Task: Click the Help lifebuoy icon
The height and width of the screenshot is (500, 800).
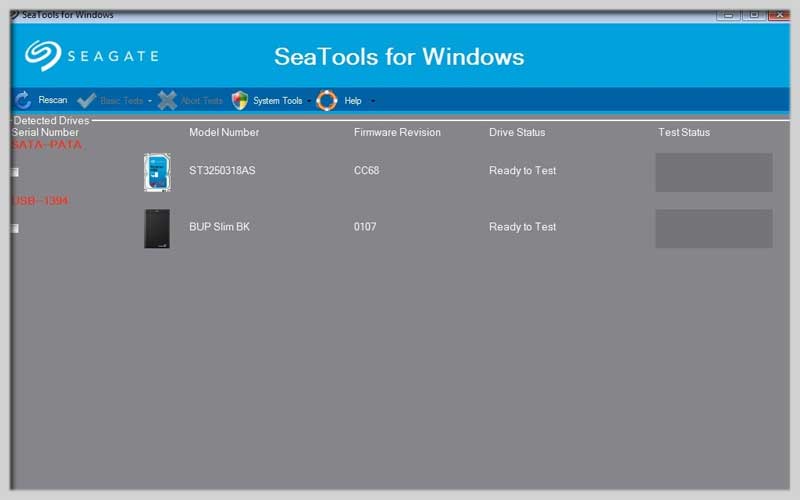Action: coord(327,101)
